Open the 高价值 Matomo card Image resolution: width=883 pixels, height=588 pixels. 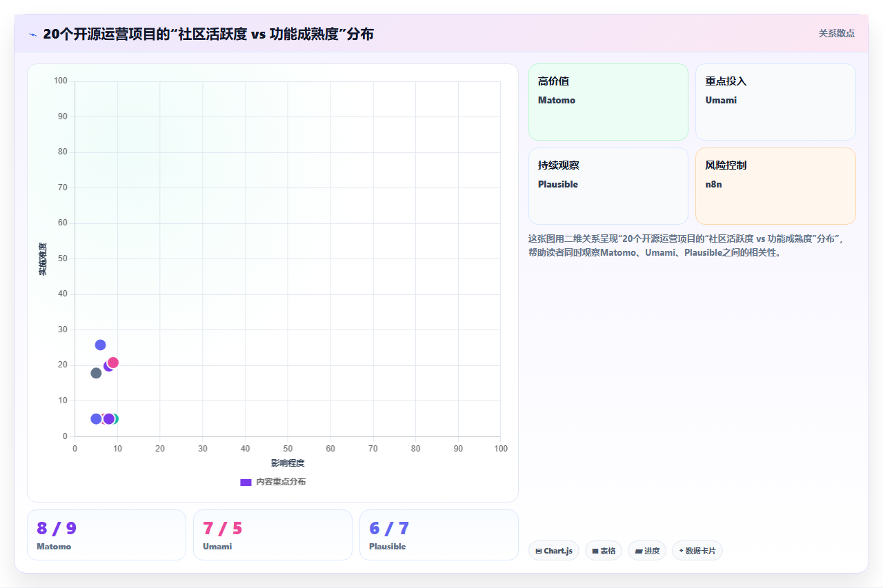tap(608, 102)
